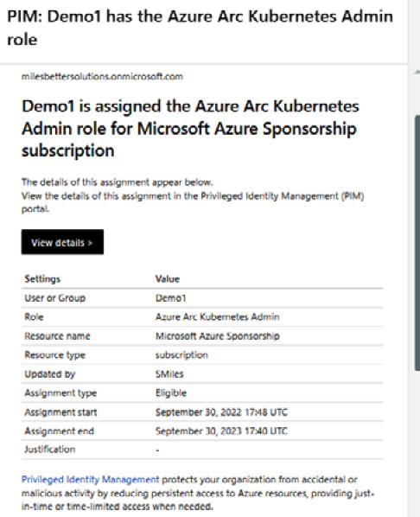Image resolution: width=420 pixels, height=517 pixels.
Task: Open the View details button
Action: click(62, 242)
